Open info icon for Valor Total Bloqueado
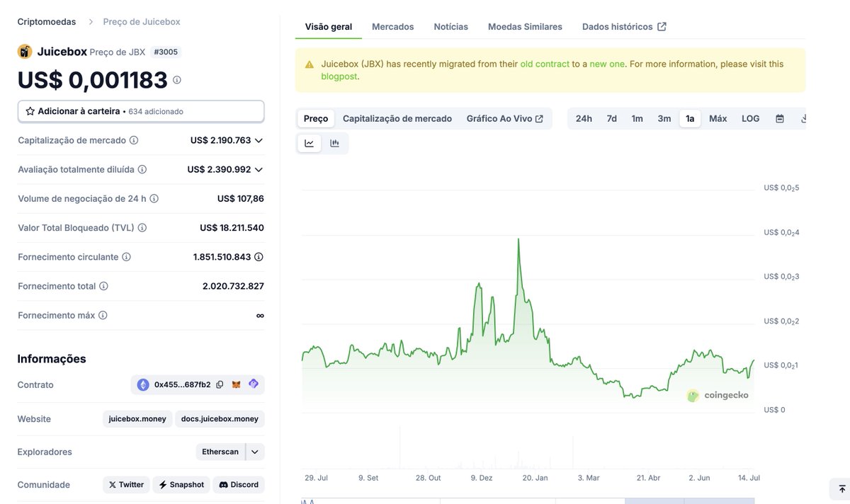This screenshot has width=850, height=504. click(142, 228)
